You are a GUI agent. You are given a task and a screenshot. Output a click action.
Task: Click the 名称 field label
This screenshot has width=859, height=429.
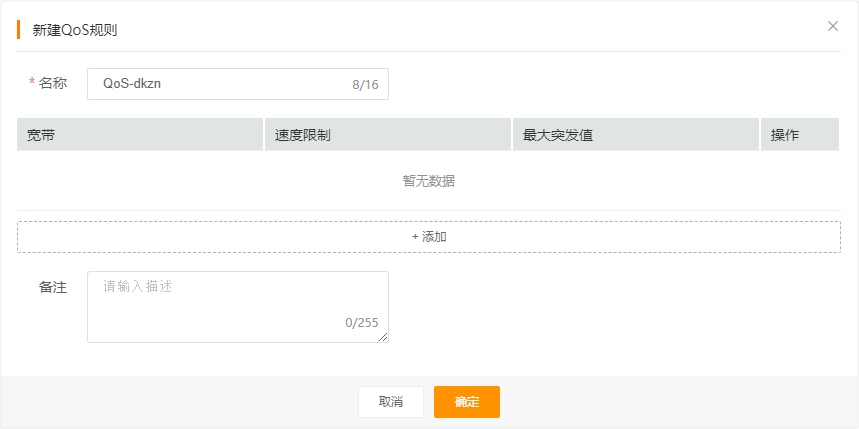53,83
